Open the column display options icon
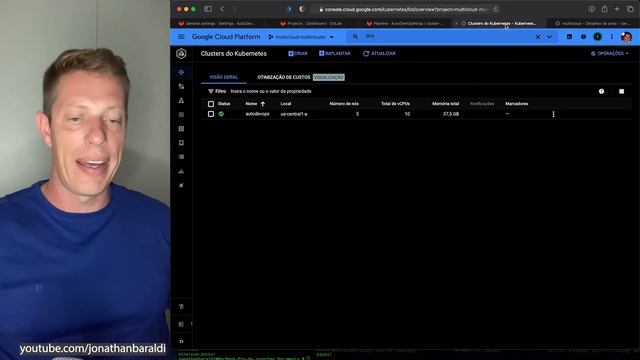The image size is (640, 360). (621, 91)
